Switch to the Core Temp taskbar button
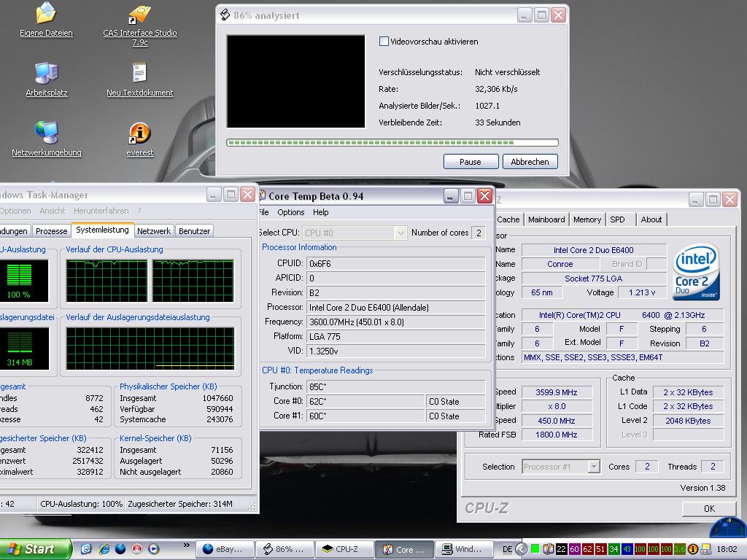The width and height of the screenshot is (747, 560). (404, 549)
